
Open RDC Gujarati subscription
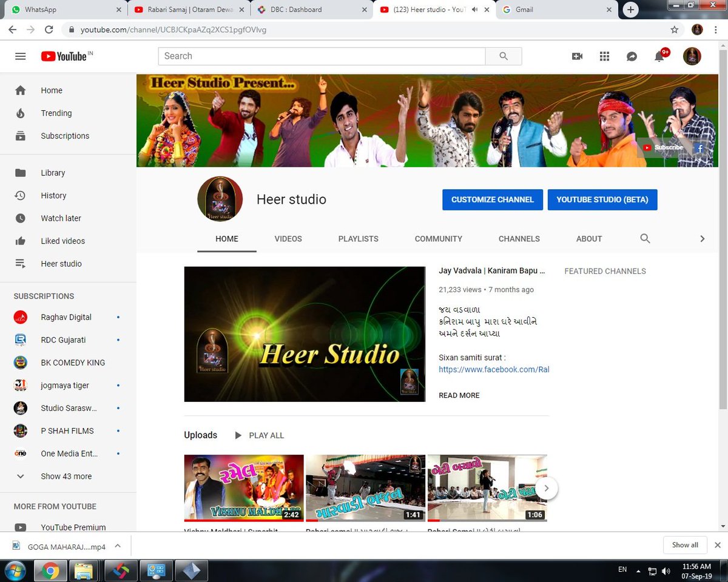[68, 339]
